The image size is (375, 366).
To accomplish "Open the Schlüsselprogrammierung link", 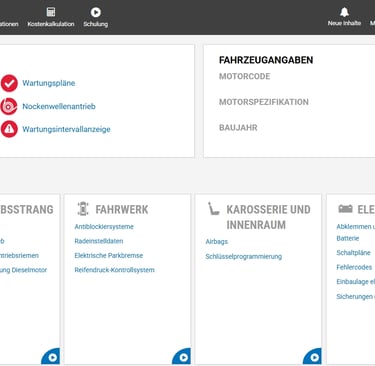I will 244,257.
